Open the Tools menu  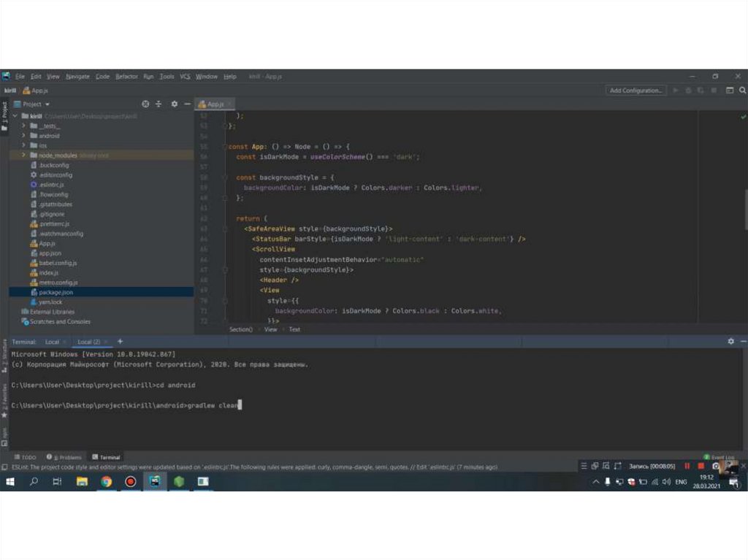click(x=167, y=77)
